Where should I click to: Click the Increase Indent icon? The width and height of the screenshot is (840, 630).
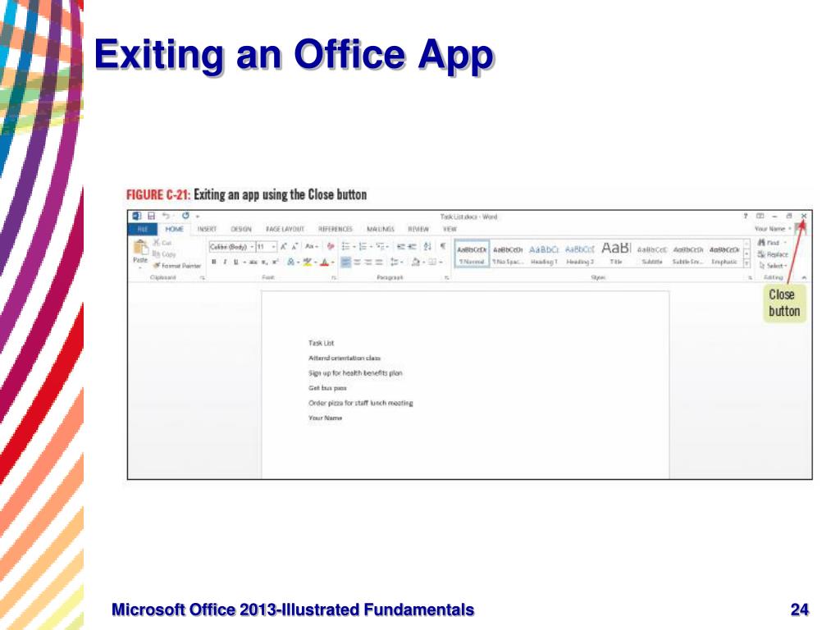pyautogui.click(x=412, y=246)
